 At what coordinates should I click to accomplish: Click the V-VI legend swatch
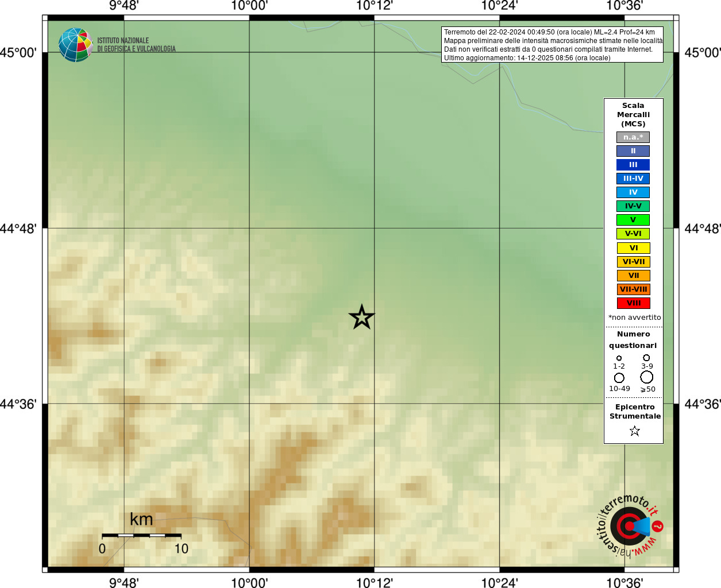coord(633,234)
